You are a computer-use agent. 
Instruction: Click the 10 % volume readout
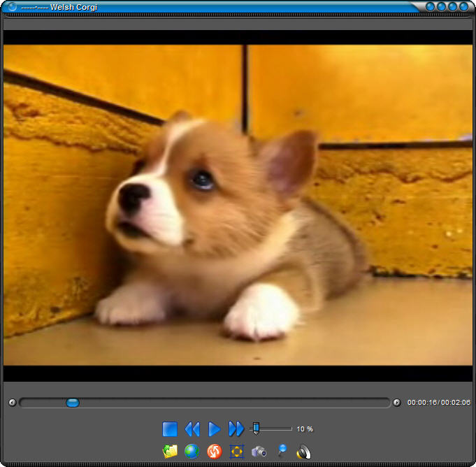[305, 429]
